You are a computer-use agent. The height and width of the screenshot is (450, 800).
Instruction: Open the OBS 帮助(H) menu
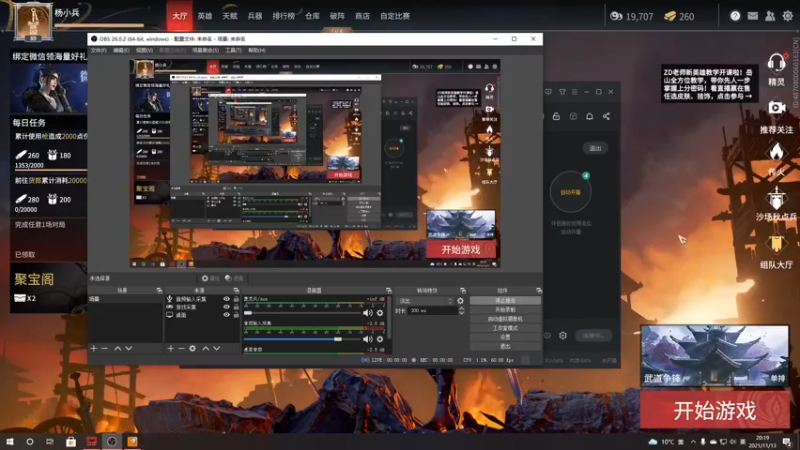click(257, 51)
